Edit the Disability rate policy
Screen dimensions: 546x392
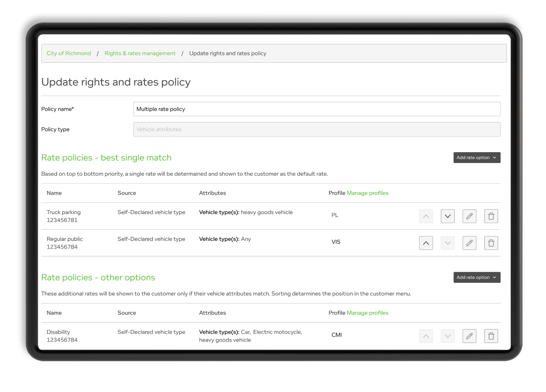(469, 336)
